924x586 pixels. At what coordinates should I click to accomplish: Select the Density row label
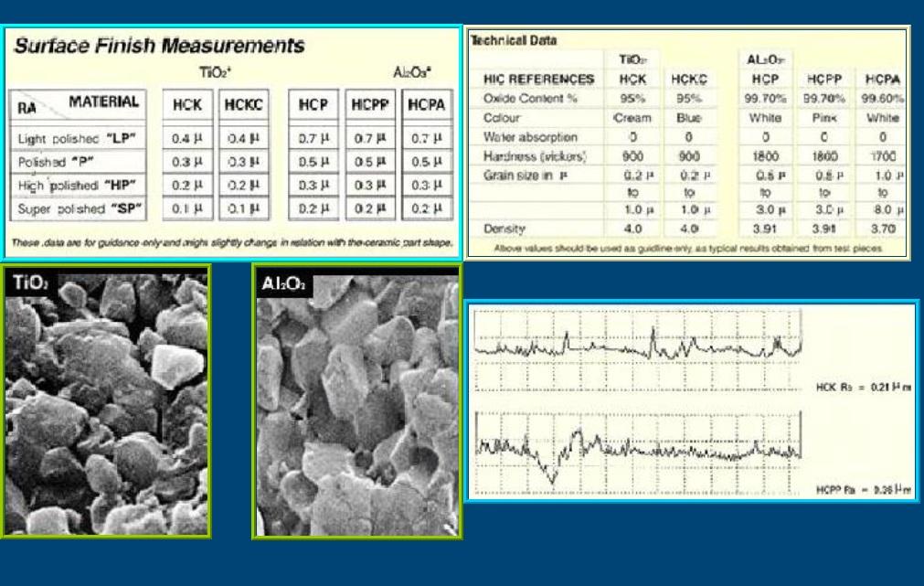(x=504, y=228)
